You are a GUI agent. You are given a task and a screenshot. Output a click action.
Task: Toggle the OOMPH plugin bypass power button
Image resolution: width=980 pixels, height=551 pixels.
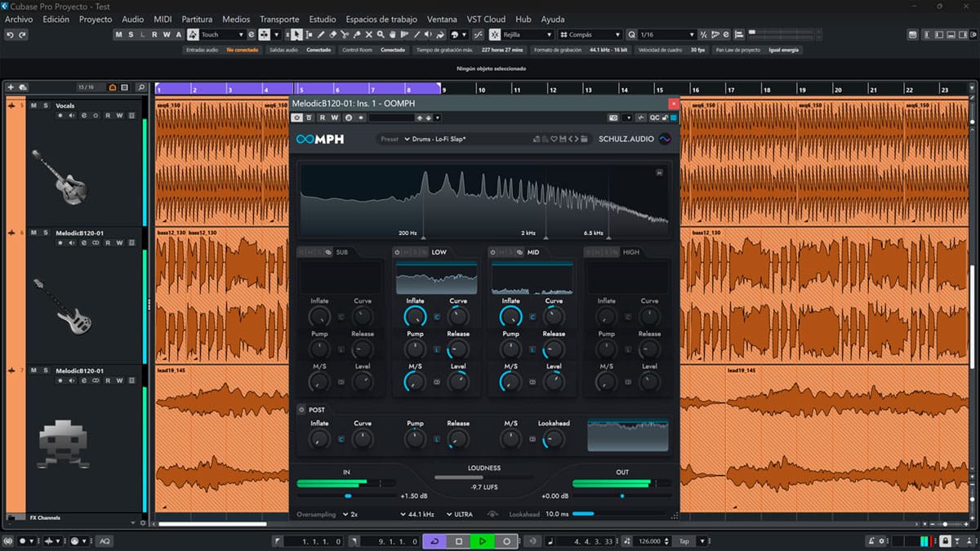(297, 118)
